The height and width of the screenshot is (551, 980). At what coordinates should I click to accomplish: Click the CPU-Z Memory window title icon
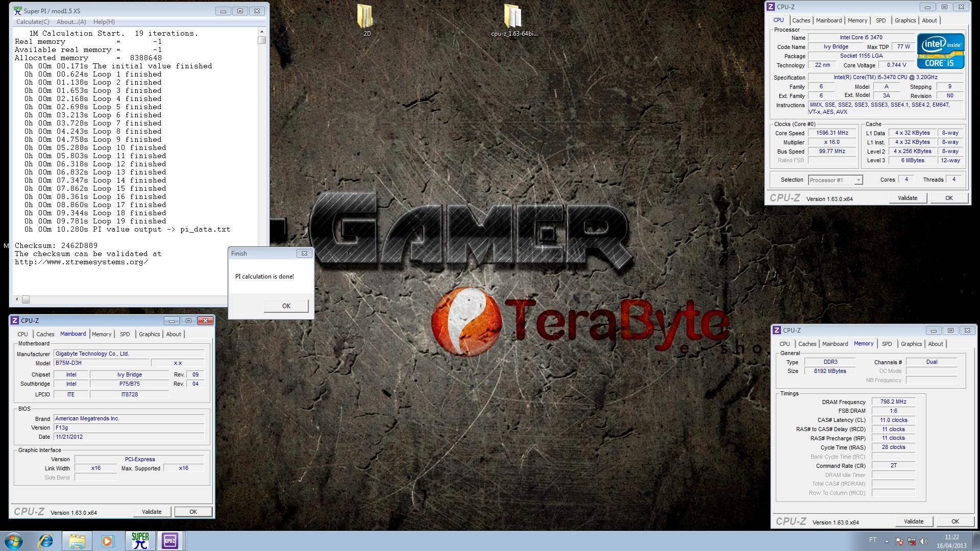pyautogui.click(x=777, y=330)
